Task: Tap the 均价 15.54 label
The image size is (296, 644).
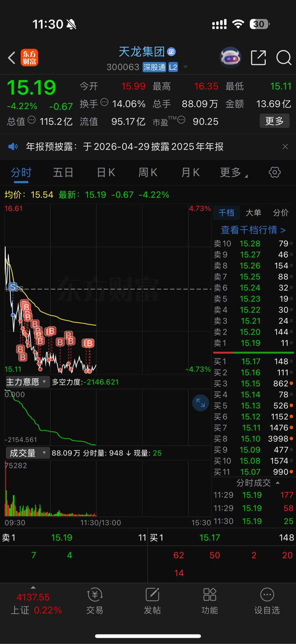Action: (x=29, y=195)
